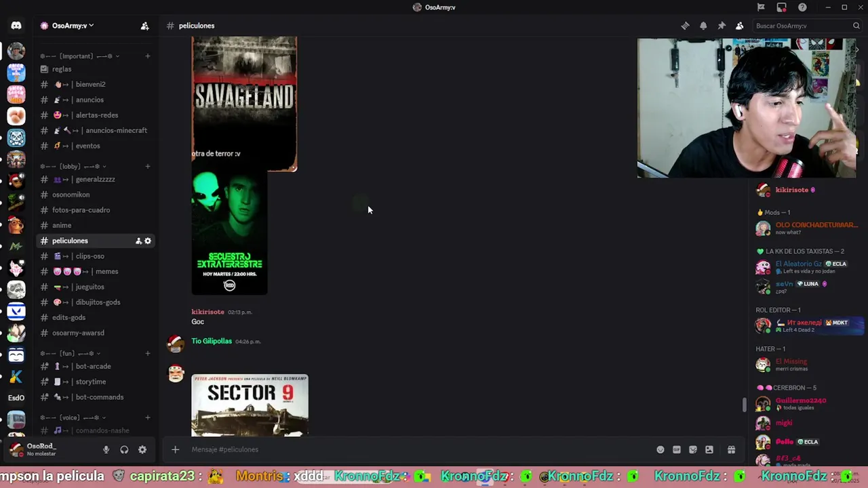Open the dibujitos-gods channel
This screenshot has height=488, width=868.
(95, 302)
